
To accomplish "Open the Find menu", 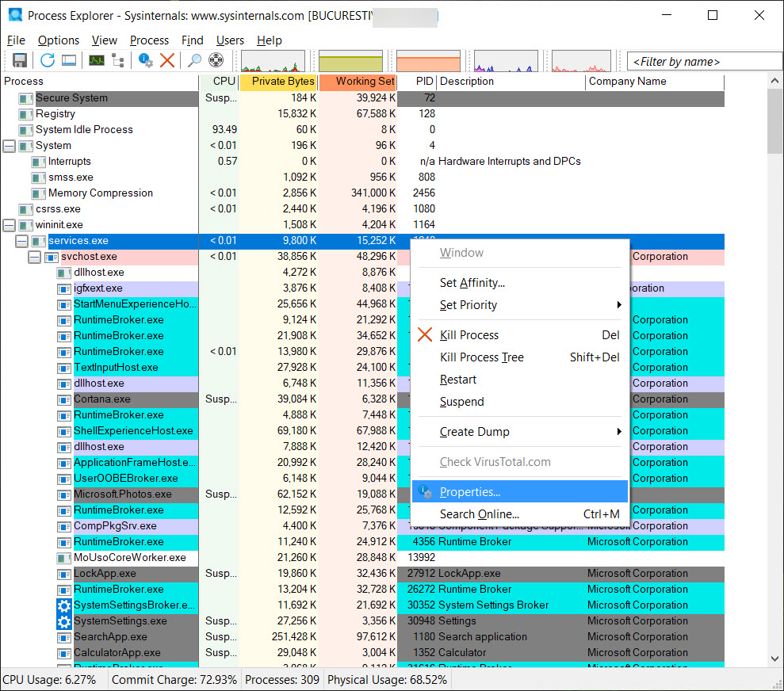I will pos(192,40).
